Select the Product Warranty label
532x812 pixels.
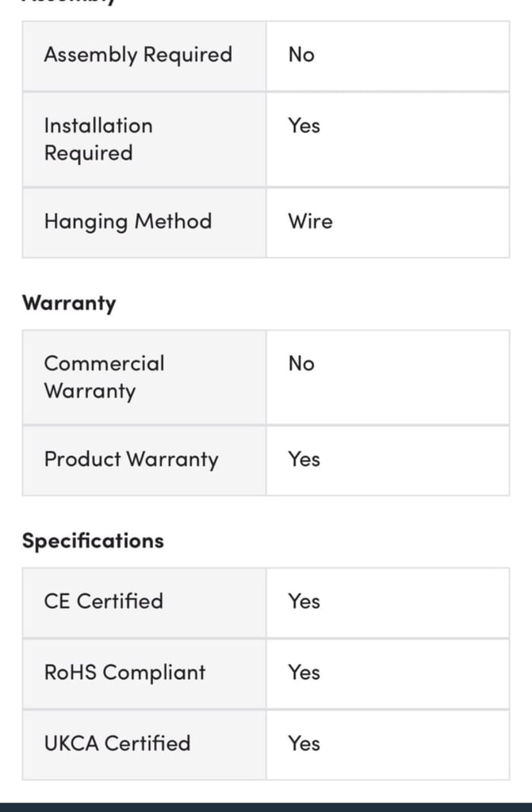pos(131,459)
